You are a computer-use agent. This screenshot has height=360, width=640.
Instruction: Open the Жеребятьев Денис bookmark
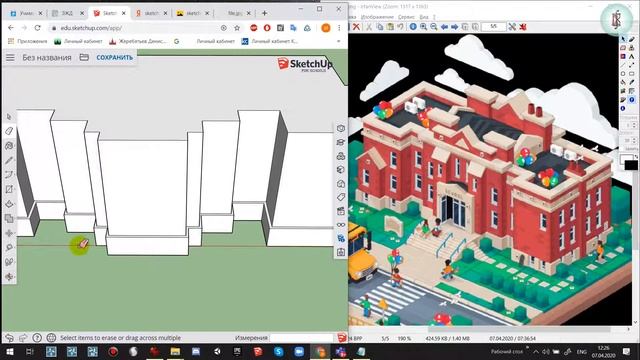click(138, 41)
